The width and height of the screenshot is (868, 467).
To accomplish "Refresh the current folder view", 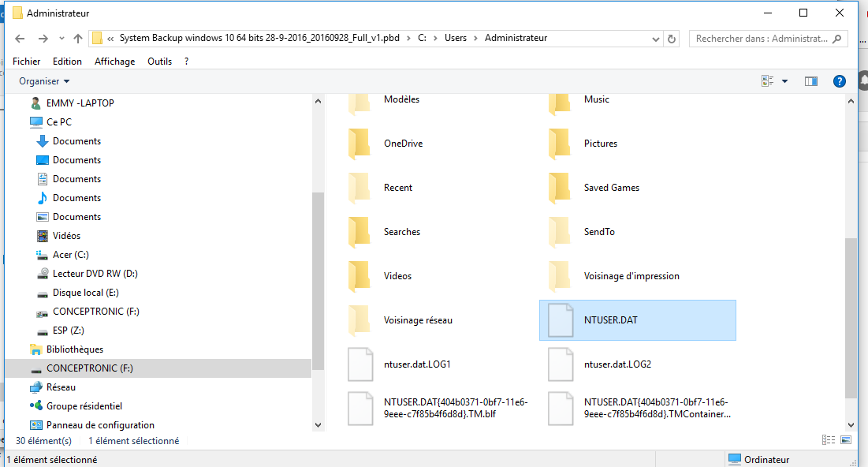I will pyautogui.click(x=672, y=39).
